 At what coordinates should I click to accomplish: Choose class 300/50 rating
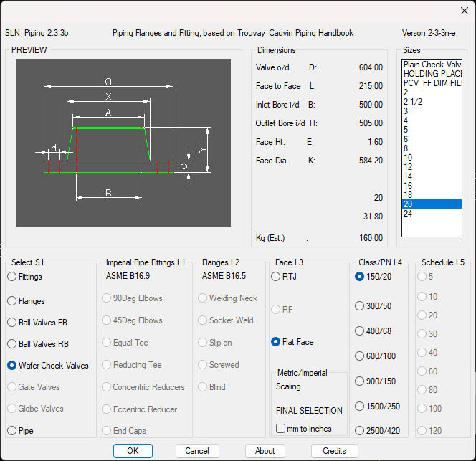373,306
